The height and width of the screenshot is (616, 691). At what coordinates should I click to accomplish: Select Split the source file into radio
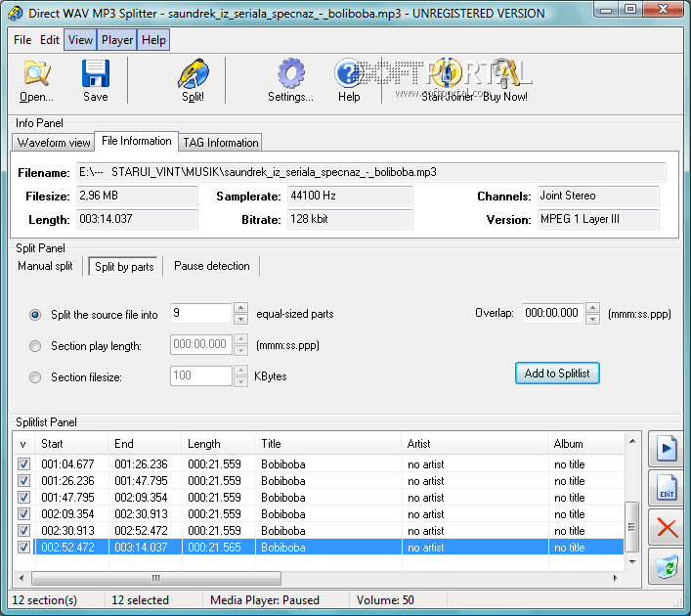tap(35, 315)
